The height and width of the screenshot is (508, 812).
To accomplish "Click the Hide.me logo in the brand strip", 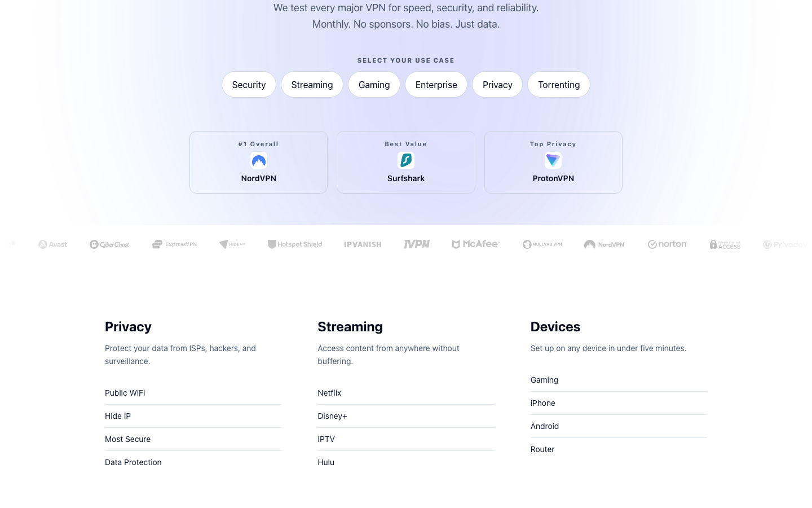I will click(x=232, y=244).
